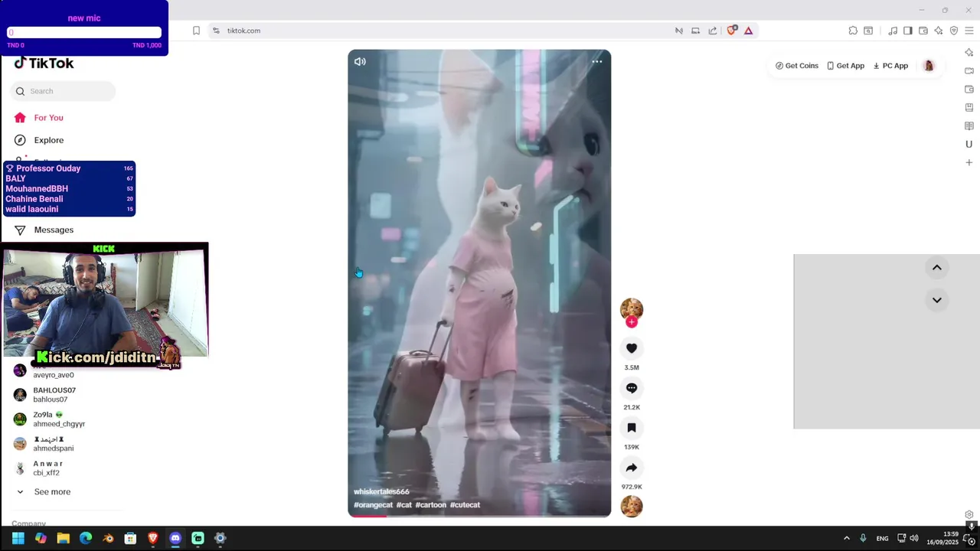Open browser extensions puzzle icon
980x551 pixels.
pyautogui.click(x=853, y=31)
